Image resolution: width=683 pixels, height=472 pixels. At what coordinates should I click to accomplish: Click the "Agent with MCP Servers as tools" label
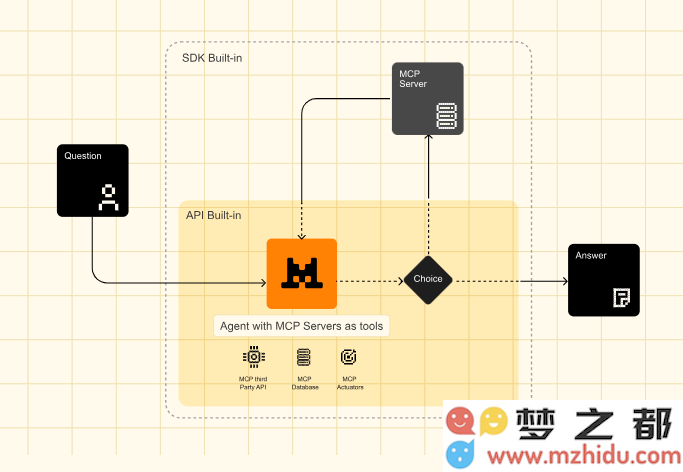pyautogui.click(x=301, y=326)
